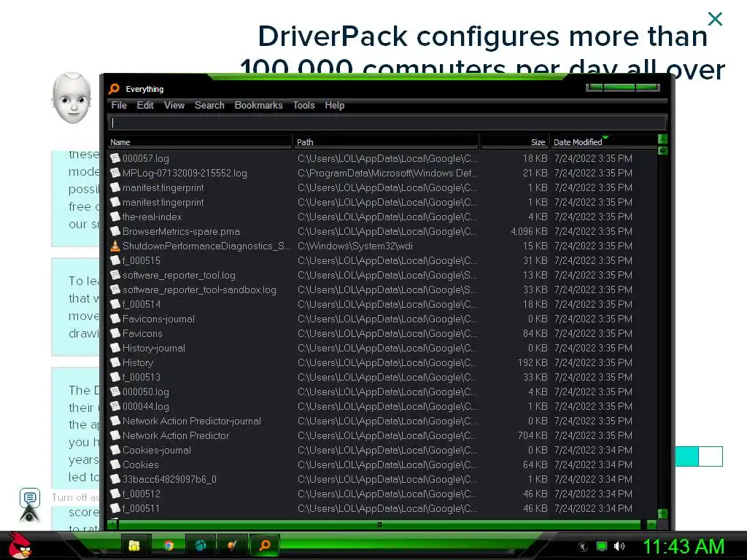
Task: Click the horizontal scrollbar right arrow
Action: tap(651, 524)
